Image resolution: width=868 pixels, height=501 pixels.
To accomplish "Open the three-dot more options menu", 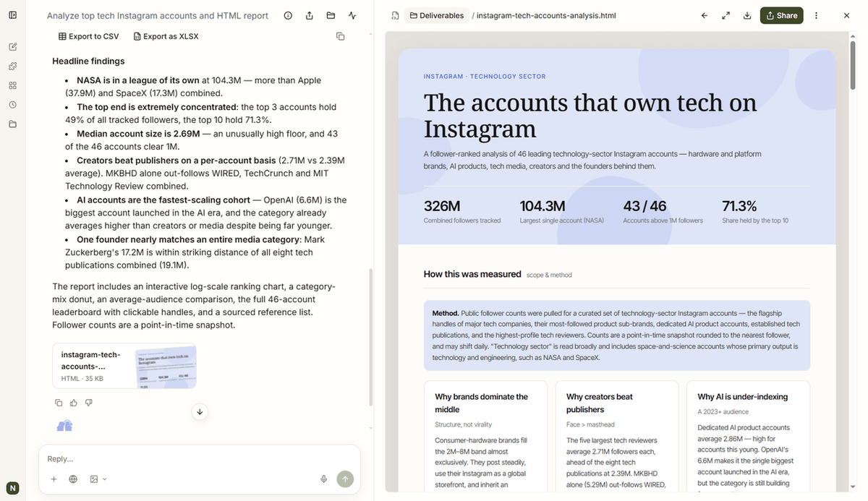I will pos(817,15).
